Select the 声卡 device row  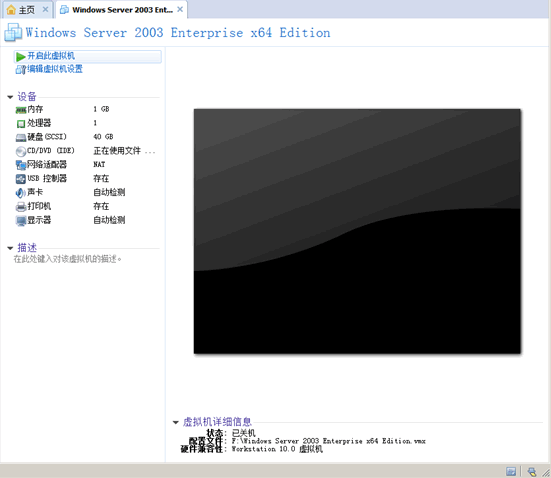86,192
